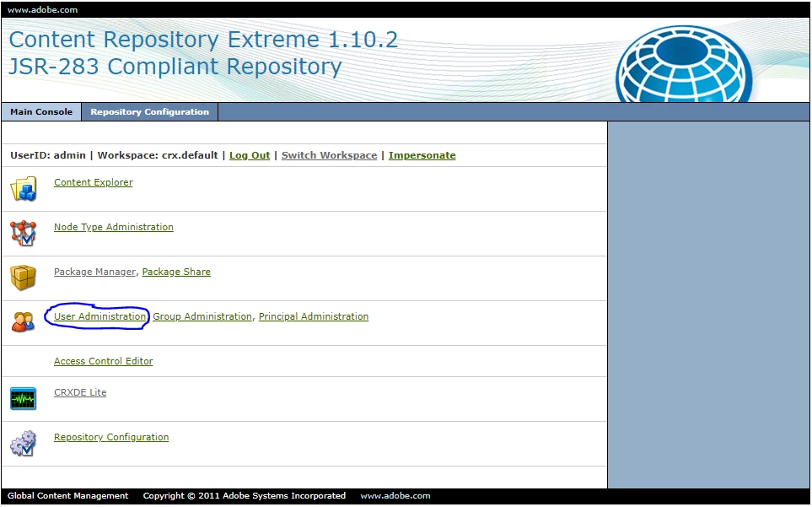Click the 'Content Repository Extreme 1.10.2' heading

pos(203,40)
